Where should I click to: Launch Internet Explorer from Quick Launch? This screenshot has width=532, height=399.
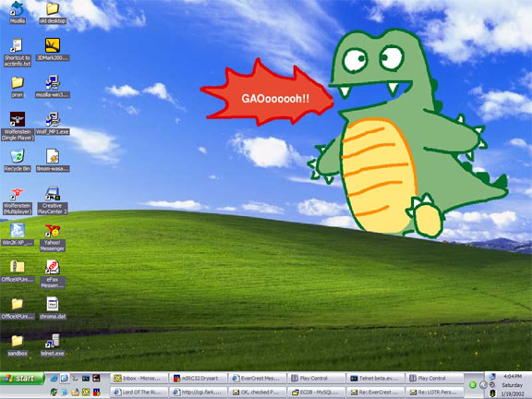(x=54, y=378)
